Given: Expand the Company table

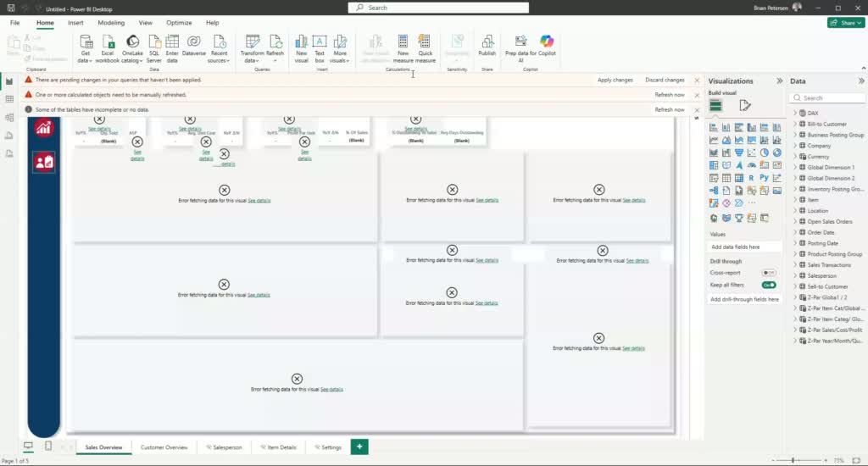Looking at the screenshot, I should [x=795, y=146].
